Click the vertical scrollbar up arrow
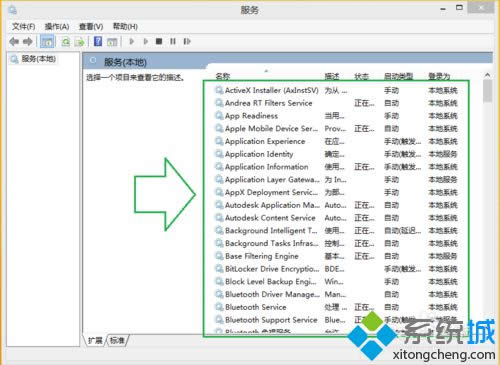The width and height of the screenshot is (500, 365). [487, 75]
